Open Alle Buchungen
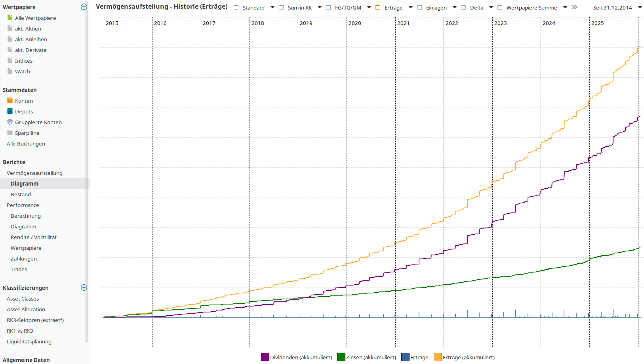The width and height of the screenshot is (644, 364). point(26,144)
